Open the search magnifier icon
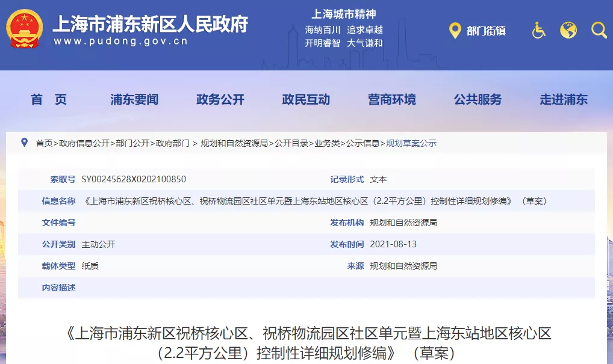The width and height of the screenshot is (613, 364). pos(599,30)
